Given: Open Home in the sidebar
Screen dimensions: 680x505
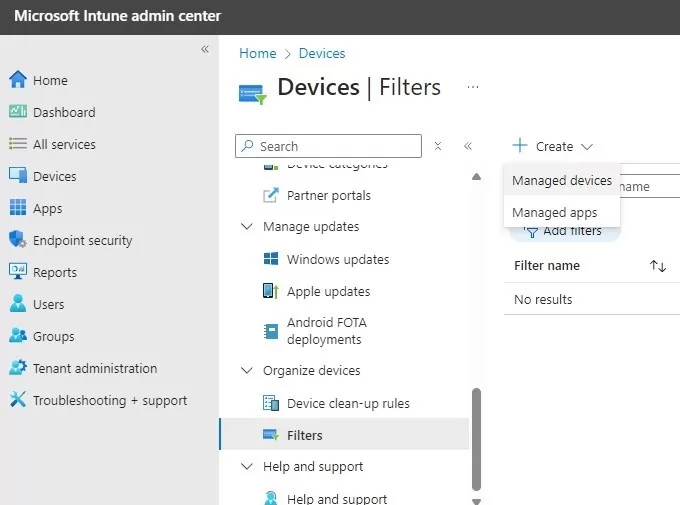Looking at the screenshot, I should 50,80.
